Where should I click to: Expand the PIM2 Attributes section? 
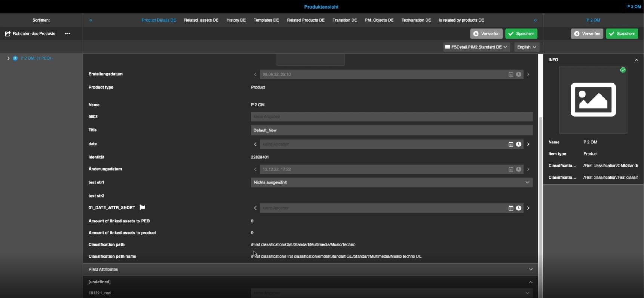pos(530,270)
